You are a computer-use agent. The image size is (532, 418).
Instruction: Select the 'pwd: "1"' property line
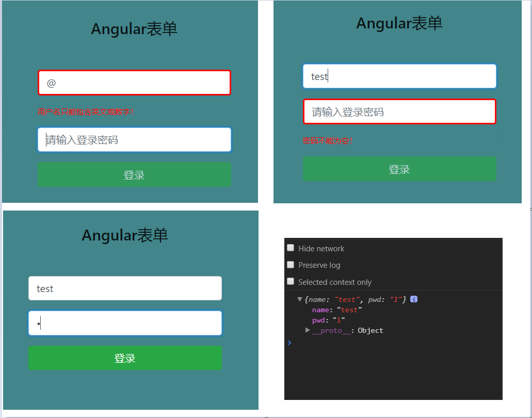[328, 320]
